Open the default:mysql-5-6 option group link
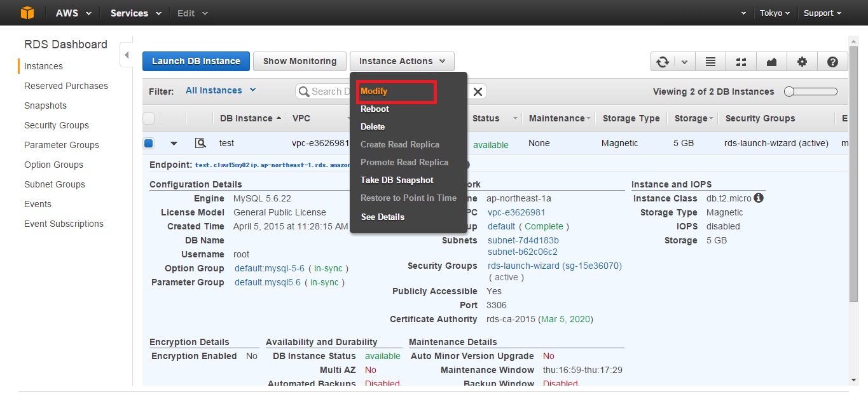 click(x=270, y=268)
